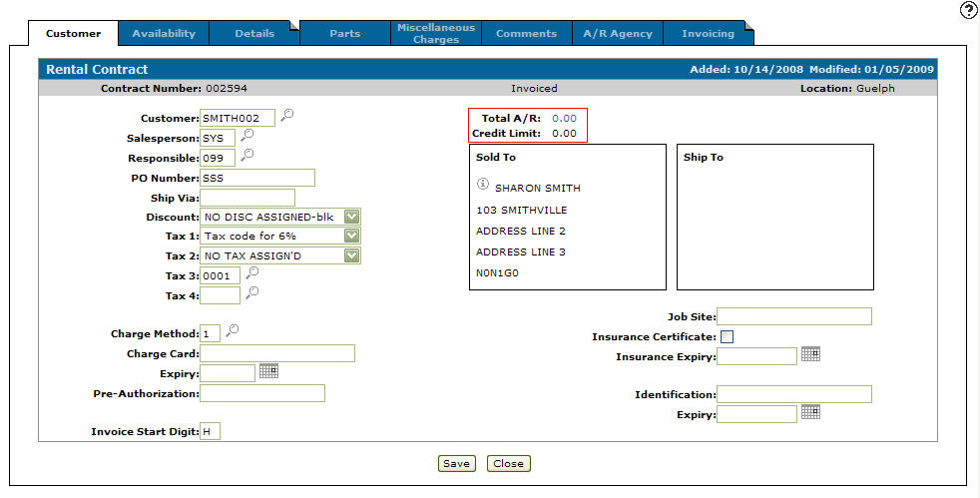Image resolution: width=980 pixels, height=498 pixels.
Task: Click the Responsible lookup magnifier icon
Action: [247, 155]
